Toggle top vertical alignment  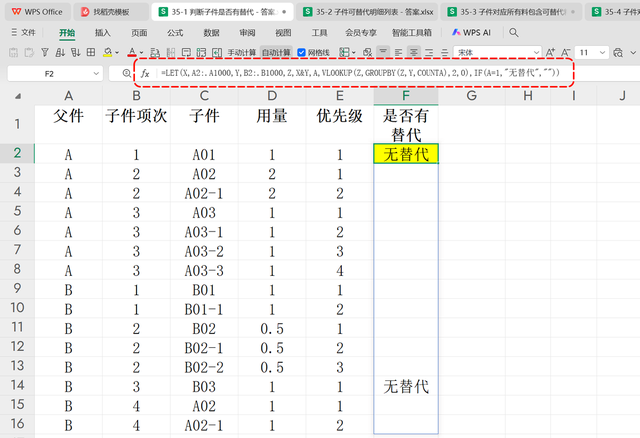(383, 52)
